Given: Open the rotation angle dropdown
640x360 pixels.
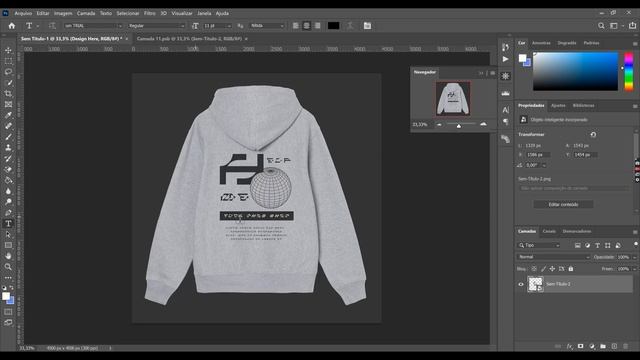Looking at the screenshot, I should pos(544,165).
